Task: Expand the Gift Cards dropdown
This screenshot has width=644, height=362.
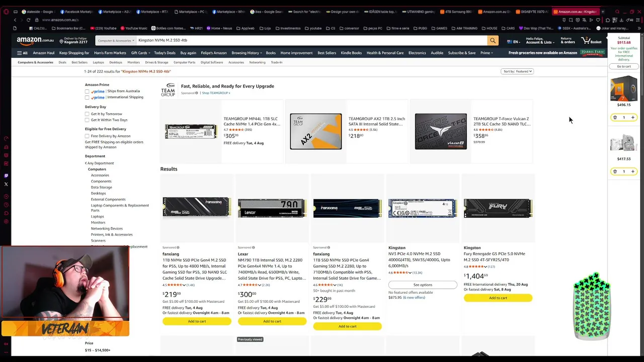Action: [x=141, y=53]
